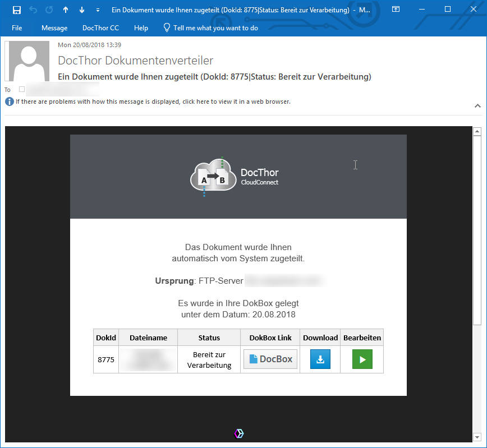Click the Undo arrow icon
The width and height of the screenshot is (487, 448).
point(33,10)
